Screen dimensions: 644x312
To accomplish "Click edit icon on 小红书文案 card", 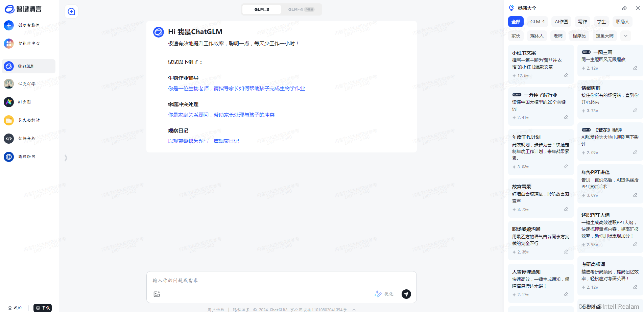I will click(566, 75).
